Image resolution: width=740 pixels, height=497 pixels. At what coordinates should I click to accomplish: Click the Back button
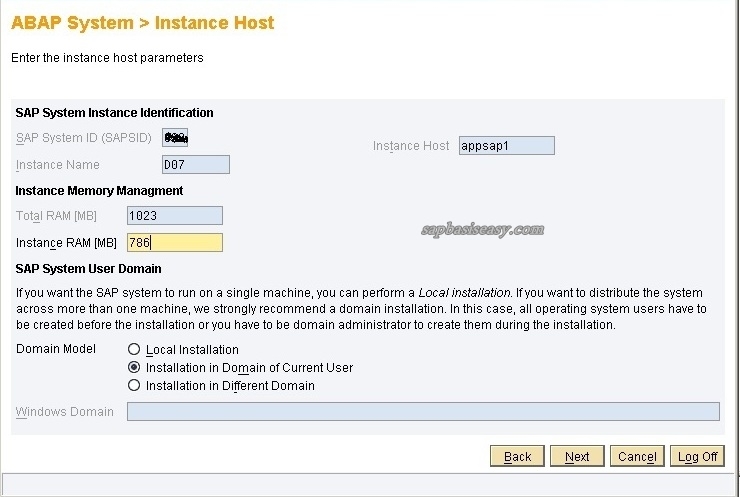coord(517,456)
